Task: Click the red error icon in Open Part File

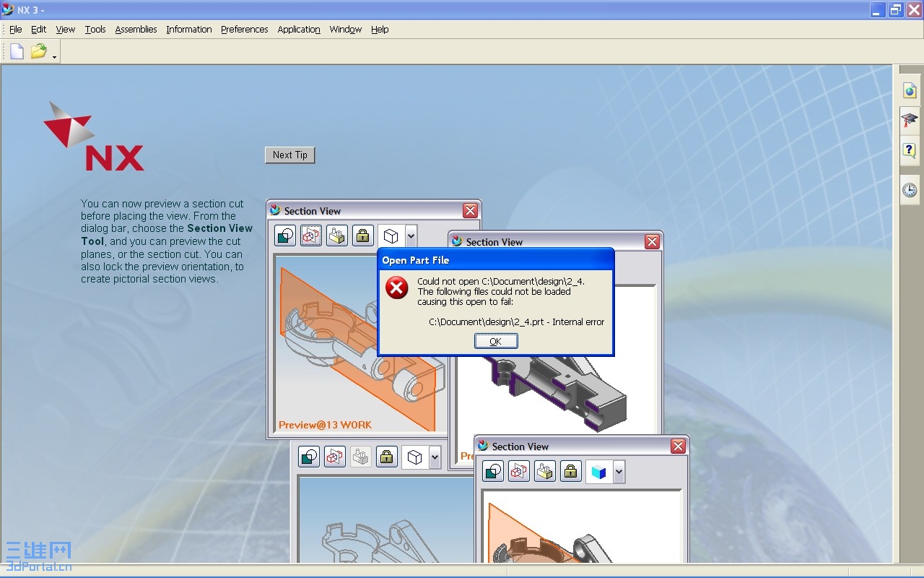Action: [x=396, y=288]
